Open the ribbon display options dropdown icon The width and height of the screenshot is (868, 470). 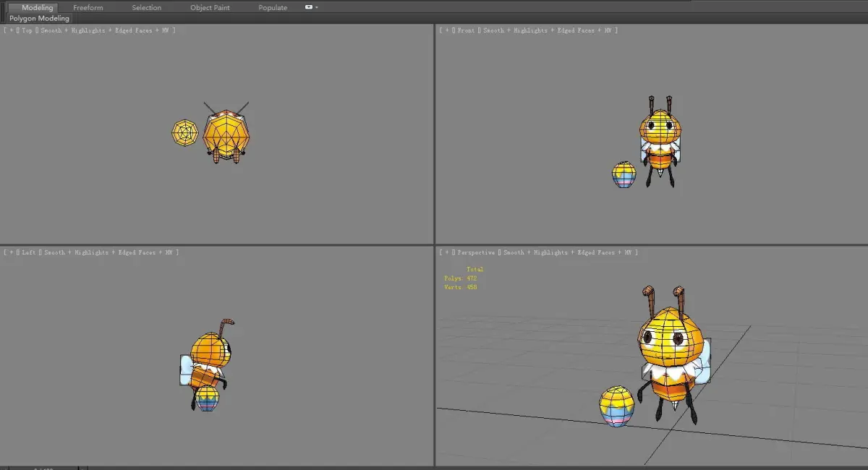tap(311, 7)
